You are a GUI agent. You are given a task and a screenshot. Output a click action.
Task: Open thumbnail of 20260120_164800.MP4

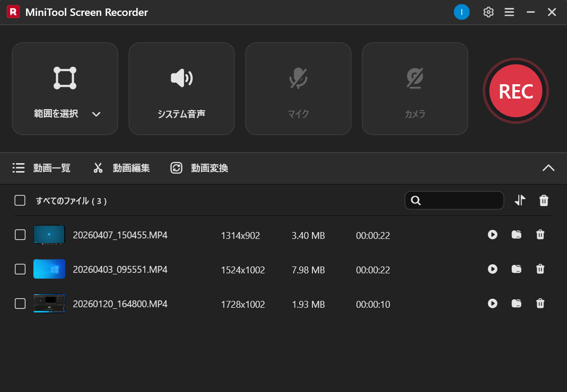point(49,303)
